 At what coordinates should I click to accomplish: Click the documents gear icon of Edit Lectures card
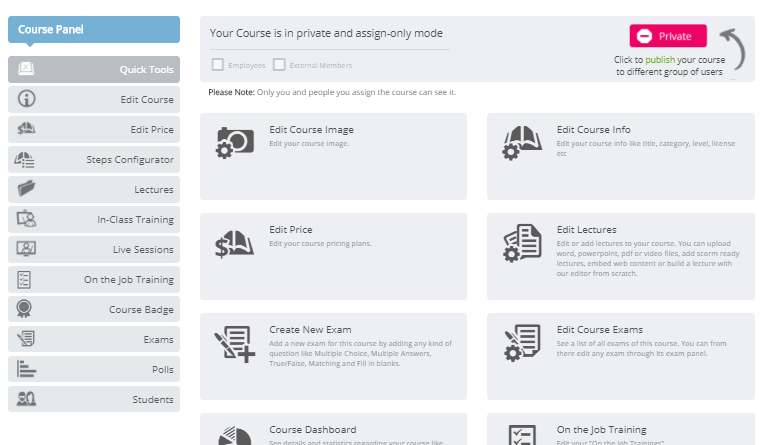pos(522,243)
